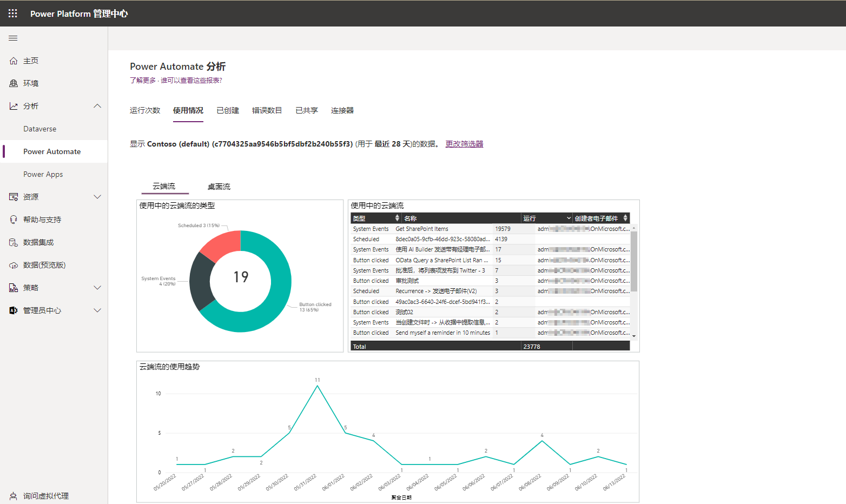Screen dimensions: 846x504
Task: Open the 谁可以查看这些报表? link
Action: pos(191,80)
